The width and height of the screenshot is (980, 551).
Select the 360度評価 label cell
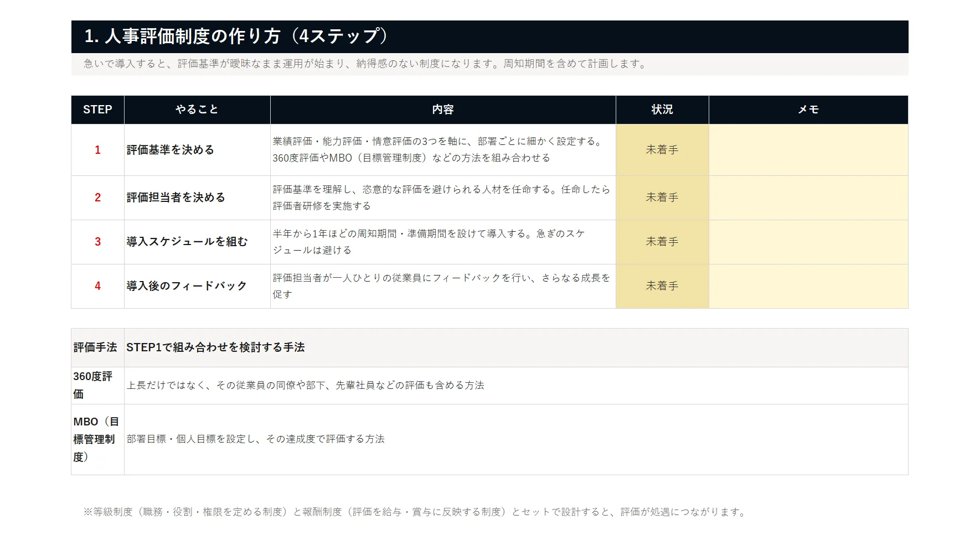coord(97,386)
